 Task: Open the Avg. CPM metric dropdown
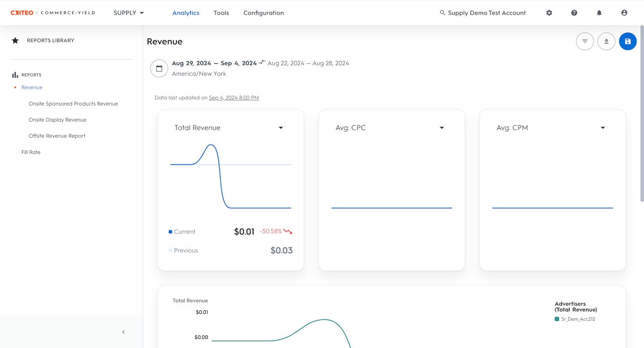(x=603, y=128)
